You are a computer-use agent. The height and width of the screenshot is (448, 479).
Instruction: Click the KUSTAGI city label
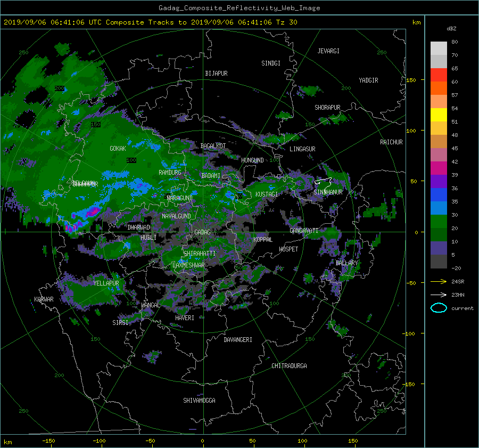point(267,194)
